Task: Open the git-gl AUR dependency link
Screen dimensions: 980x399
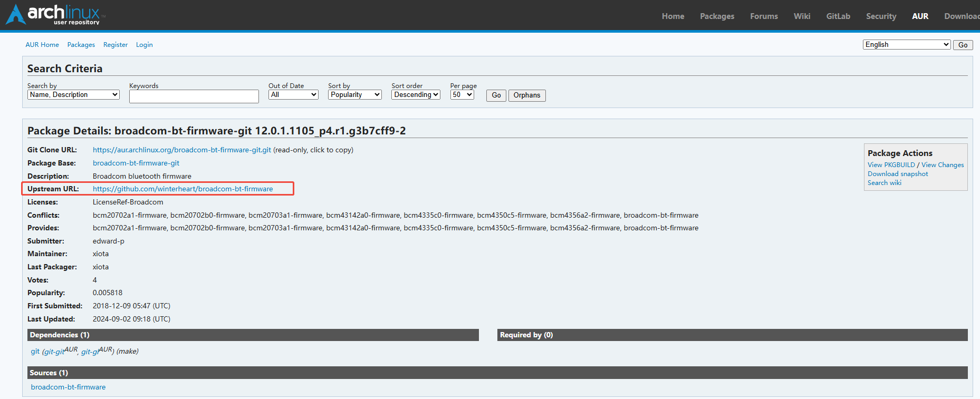Action: (97, 351)
